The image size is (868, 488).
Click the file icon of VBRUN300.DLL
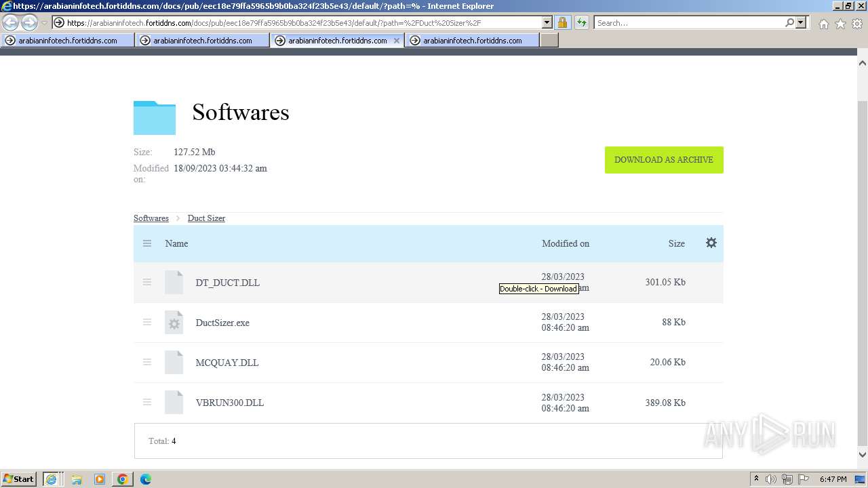(174, 403)
